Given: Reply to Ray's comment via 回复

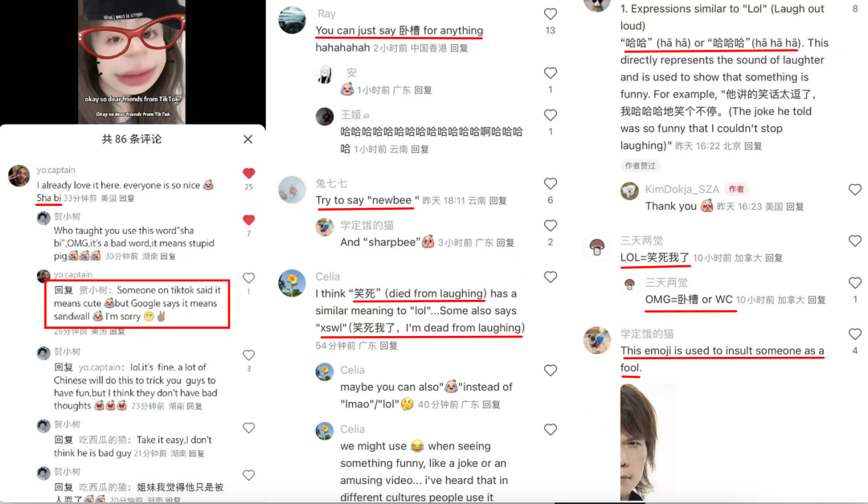Looking at the screenshot, I should 459,48.
